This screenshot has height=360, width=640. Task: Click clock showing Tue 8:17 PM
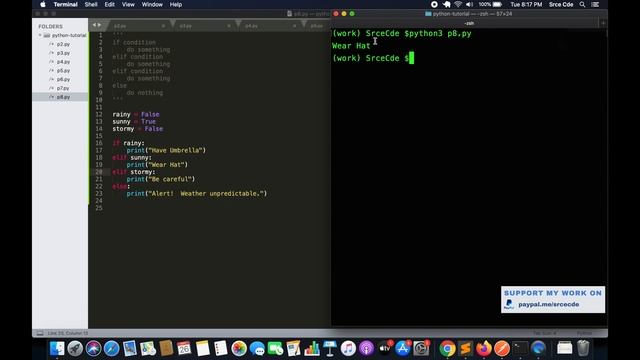(526, 4)
